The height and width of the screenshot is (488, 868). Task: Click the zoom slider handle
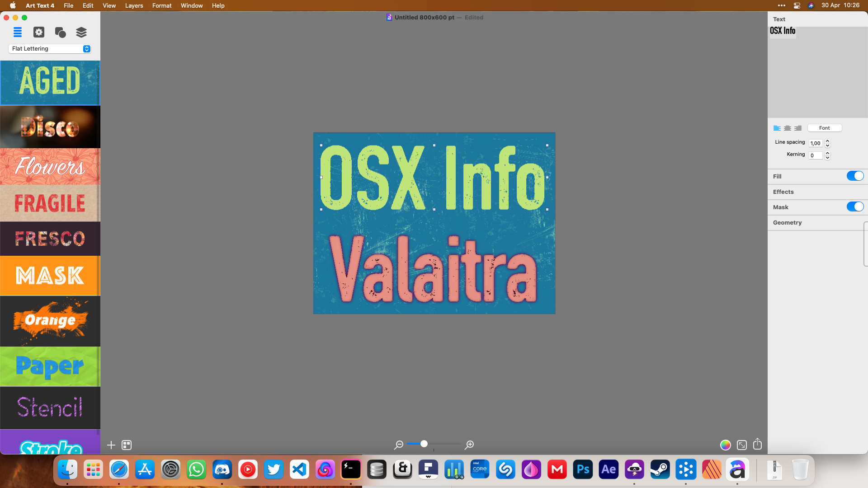point(424,444)
